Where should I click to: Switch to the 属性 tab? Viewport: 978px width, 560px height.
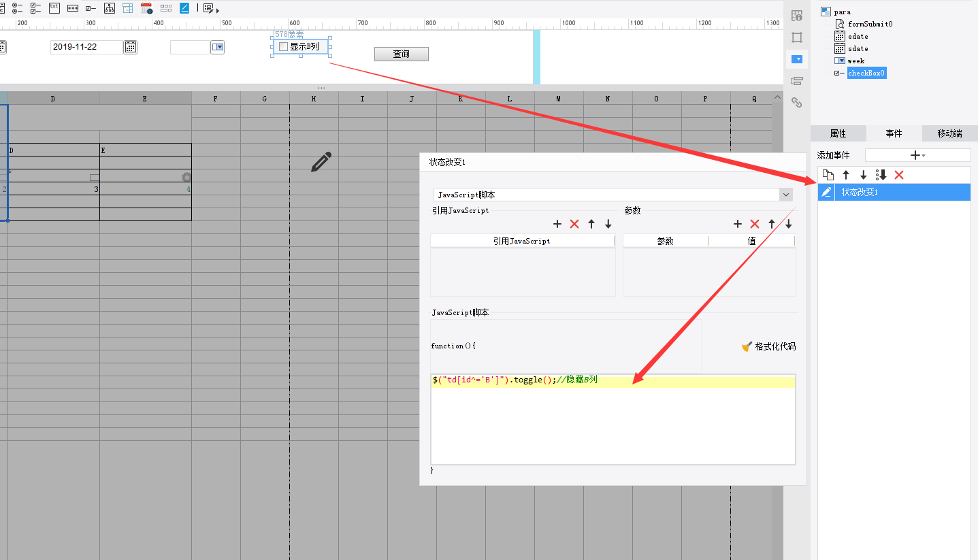pos(838,133)
